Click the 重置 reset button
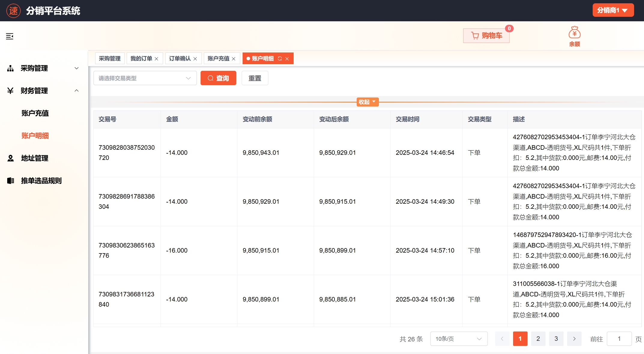 point(255,78)
